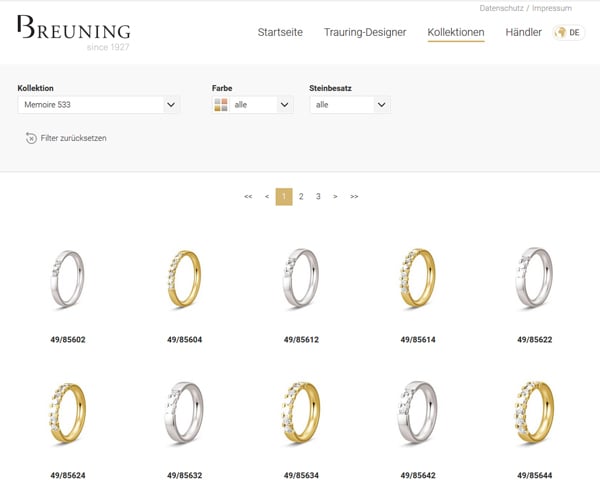Click product number text 49/85612

click(301, 340)
